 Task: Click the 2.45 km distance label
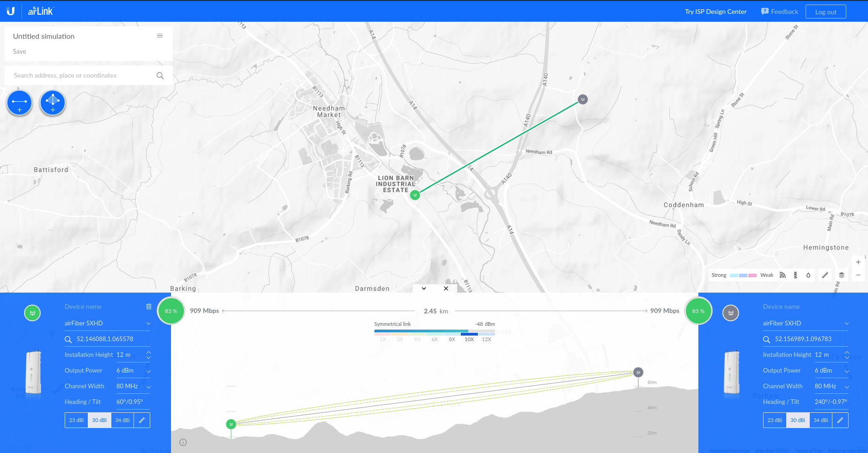pyautogui.click(x=436, y=311)
